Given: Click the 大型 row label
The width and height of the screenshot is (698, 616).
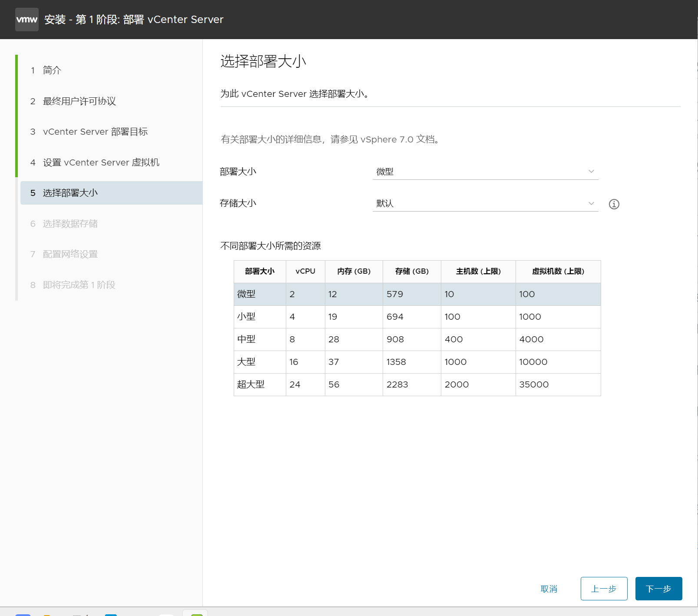Looking at the screenshot, I should pos(246,362).
